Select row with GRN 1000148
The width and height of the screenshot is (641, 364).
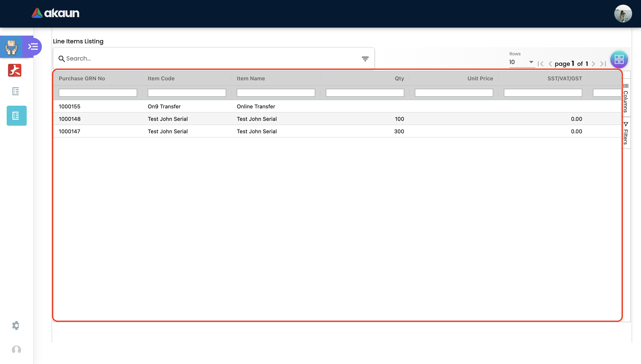click(69, 119)
